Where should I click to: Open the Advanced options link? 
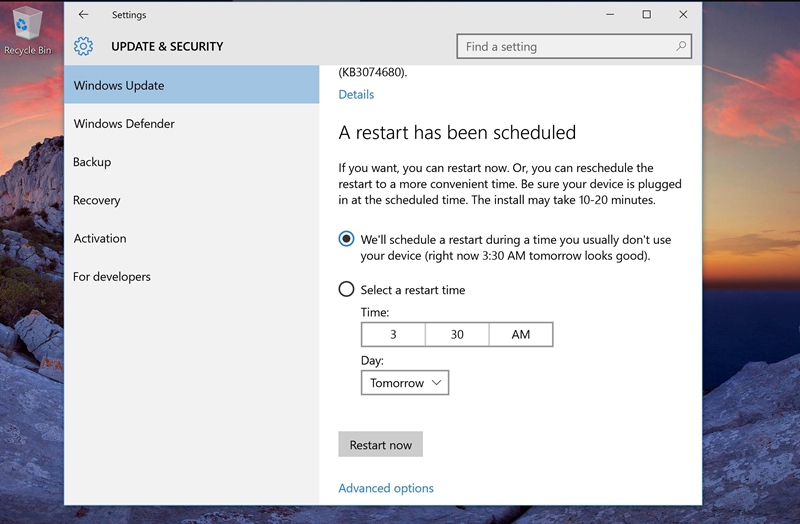[386, 488]
